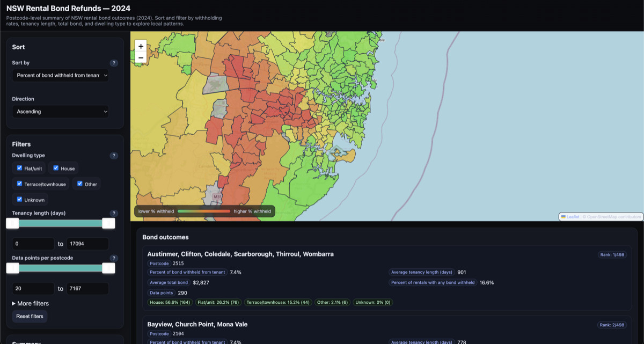This screenshot has height=344, width=644.
Task: Click the tenancy length slider's right handle
Action: 108,223
